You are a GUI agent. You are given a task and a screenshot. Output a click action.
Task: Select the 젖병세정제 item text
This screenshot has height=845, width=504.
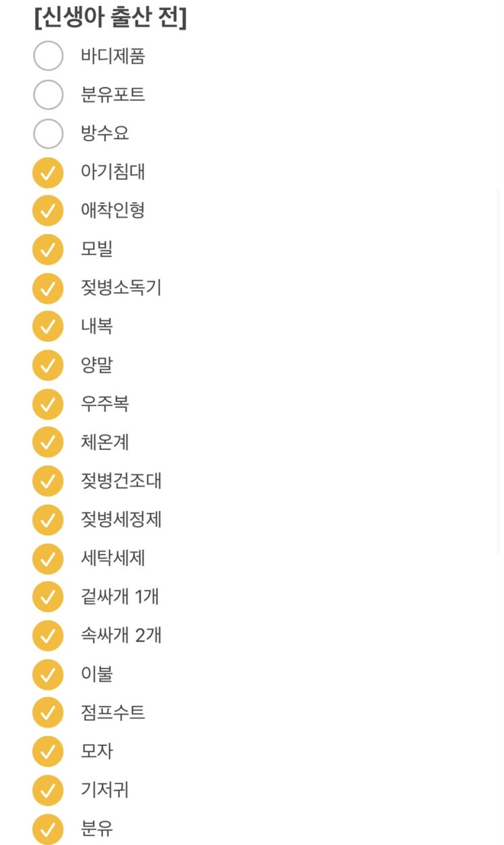121,520
